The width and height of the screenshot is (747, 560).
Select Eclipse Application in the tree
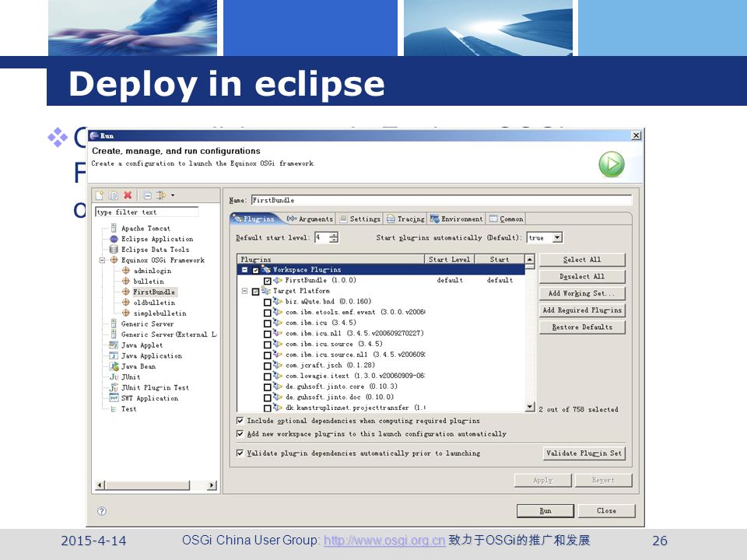[x=156, y=239]
